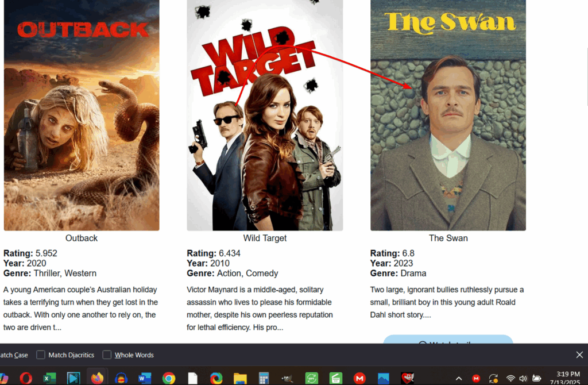The width and height of the screenshot is (588, 385).
Task: Open the volume control in tray
Action: (523, 378)
